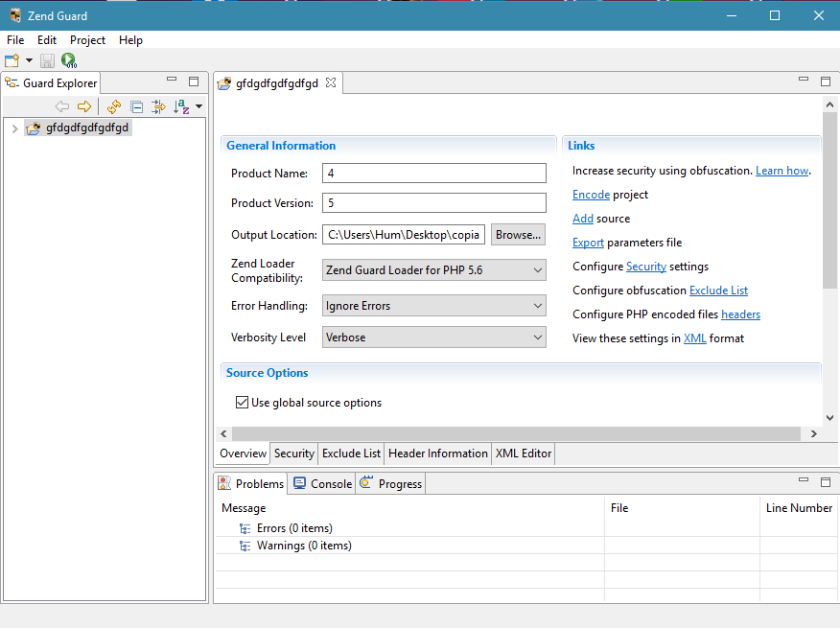Click the Export parameters file link
The height and width of the screenshot is (628, 840).
coord(588,243)
